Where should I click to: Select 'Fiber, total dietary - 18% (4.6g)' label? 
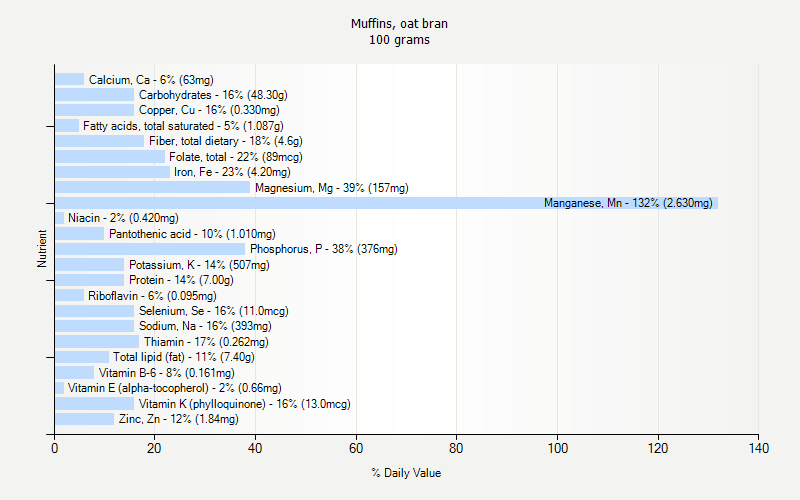[226, 141]
